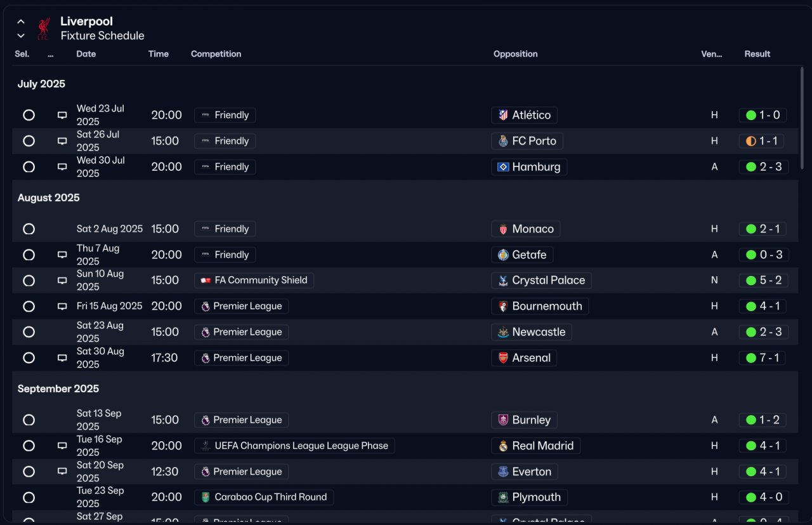Click the TV icon for Atlético friendly
Viewport: 812px width, 525px height.
[62, 116]
